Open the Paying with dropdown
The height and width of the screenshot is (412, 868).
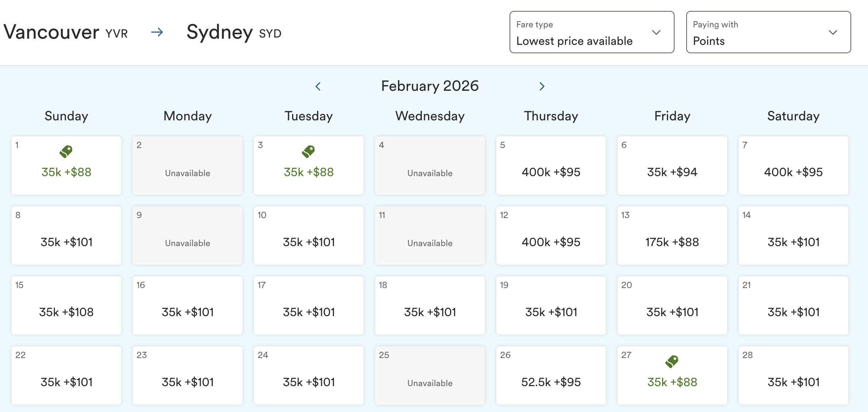pos(768,32)
